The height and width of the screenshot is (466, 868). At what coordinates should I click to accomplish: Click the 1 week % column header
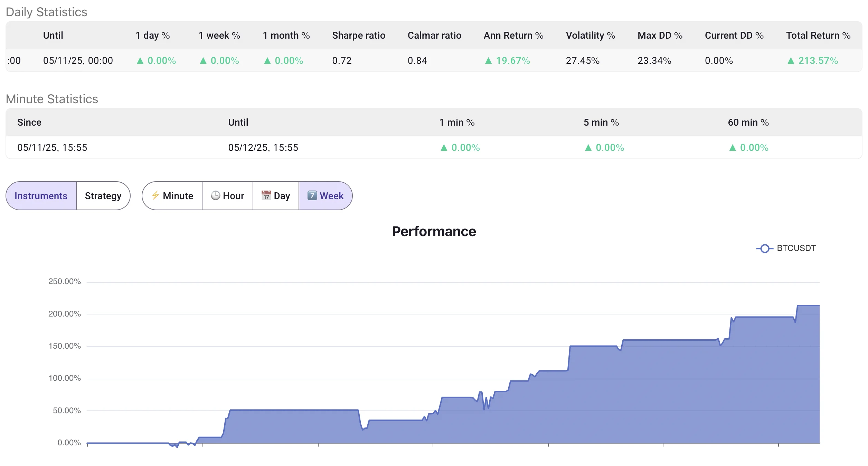tap(219, 35)
